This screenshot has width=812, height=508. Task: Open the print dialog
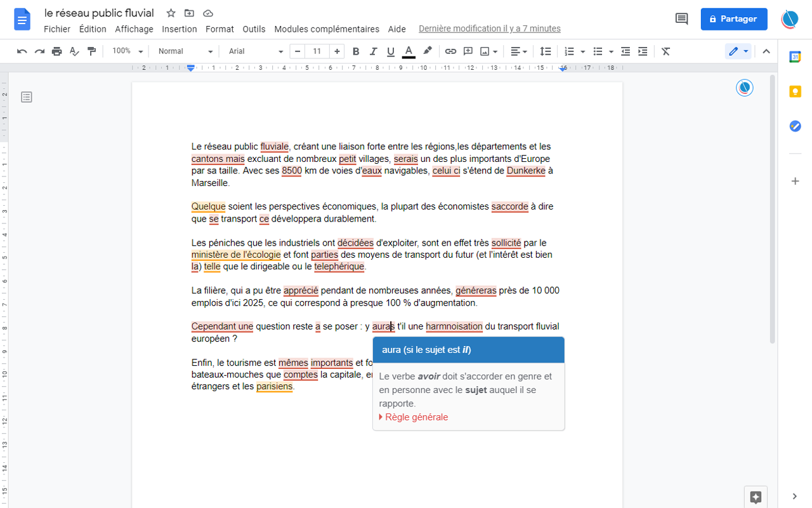pyautogui.click(x=56, y=51)
